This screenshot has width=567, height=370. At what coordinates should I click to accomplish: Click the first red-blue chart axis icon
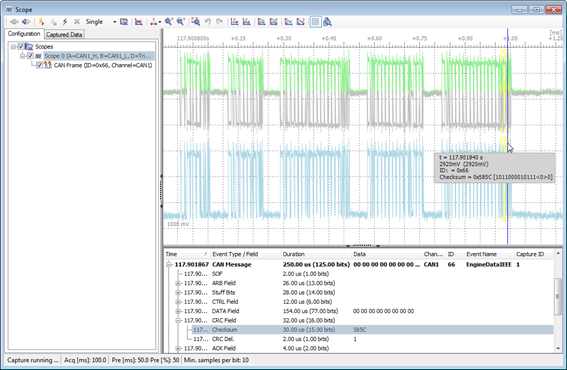pos(234,22)
